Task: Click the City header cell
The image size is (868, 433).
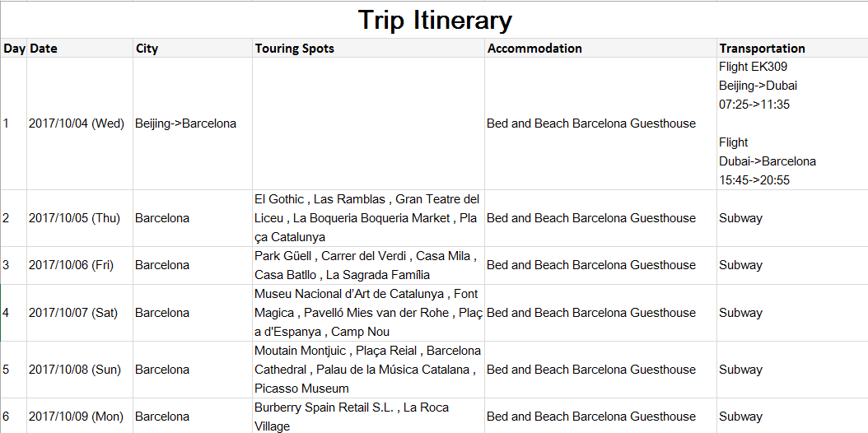Action: pos(193,49)
